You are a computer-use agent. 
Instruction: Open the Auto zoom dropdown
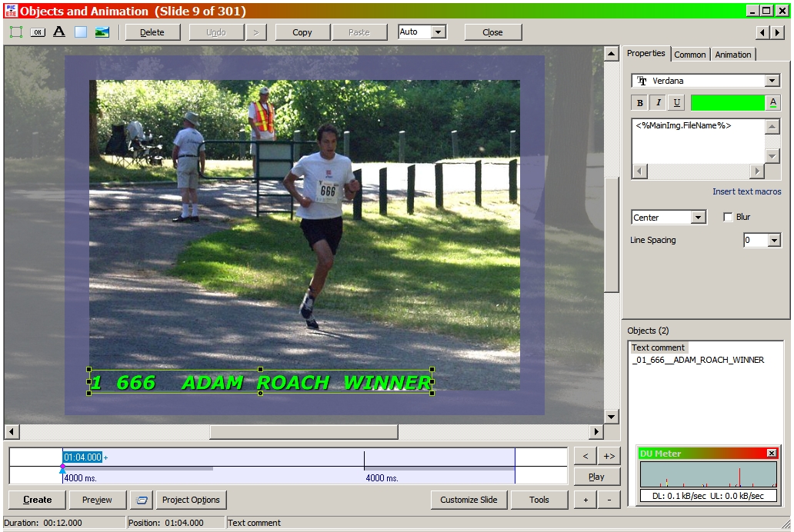tap(439, 32)
